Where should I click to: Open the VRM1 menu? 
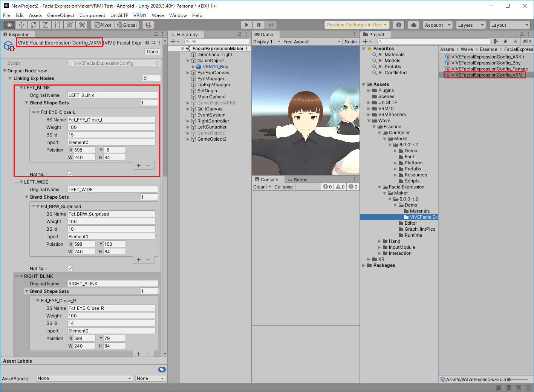[x=140, y=15]
